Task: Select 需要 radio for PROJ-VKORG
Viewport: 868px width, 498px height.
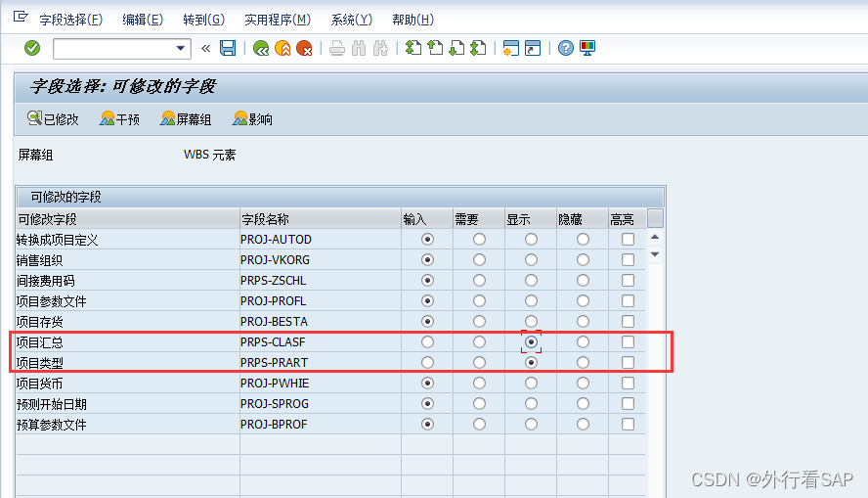Action: (x=479, y=260)
